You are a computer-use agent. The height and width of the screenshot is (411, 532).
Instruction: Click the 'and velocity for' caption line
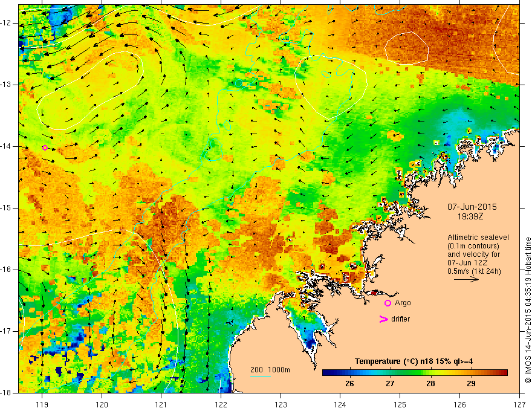473,254
